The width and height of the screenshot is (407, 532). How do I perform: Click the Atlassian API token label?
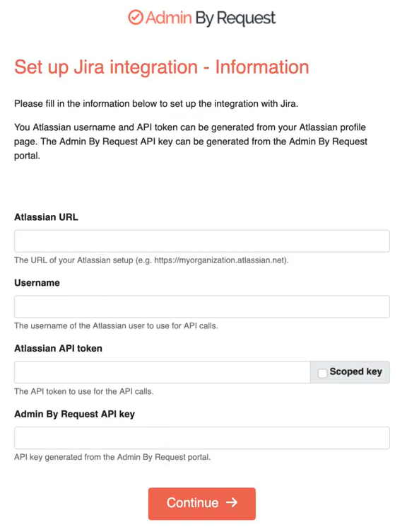[58, 349]
